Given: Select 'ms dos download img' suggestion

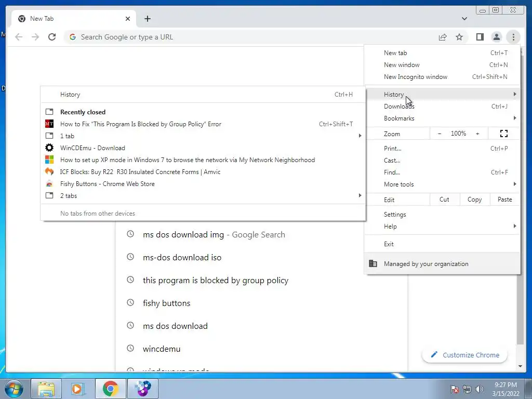Looking at the screenshot, I should tap(261, 234).
